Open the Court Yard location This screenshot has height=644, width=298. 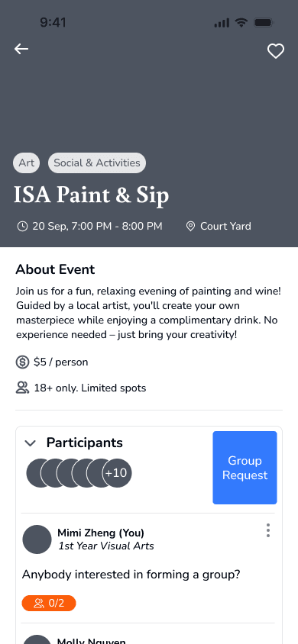tap(225, 227)
